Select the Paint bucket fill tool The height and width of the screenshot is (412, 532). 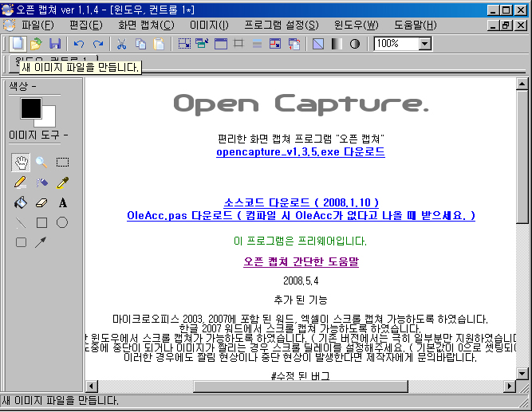tap(21, 202)
